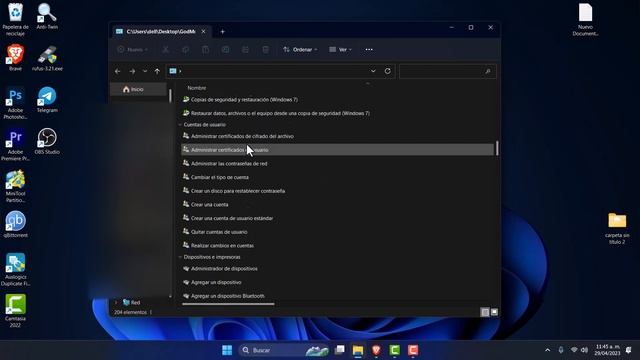Viewport: 640px width, 360px height.
Task: Launch the MiniTool Partition desktop shortcut
Action: (x=16, y=186)
